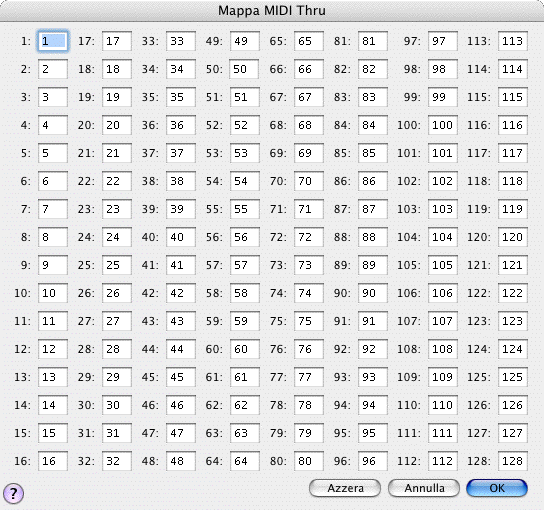Select the field next to label 17
Viewport: 544px width, 510px height.
[x=117, y=41]
